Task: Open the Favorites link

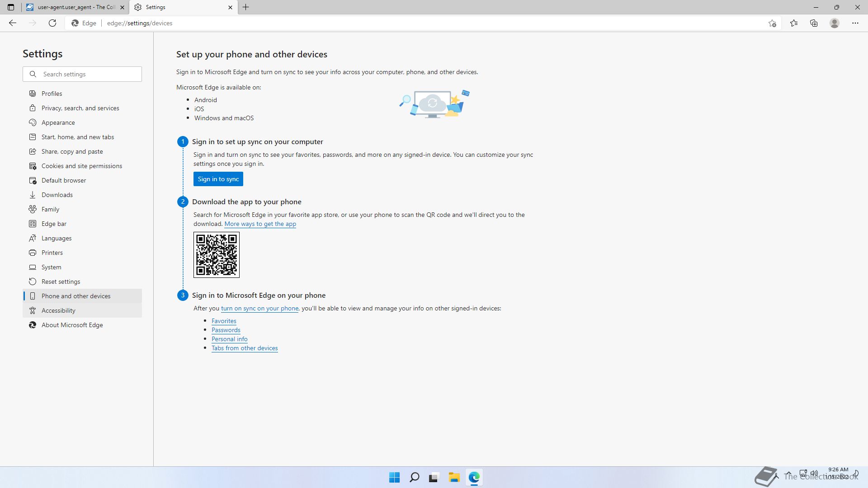Action: [224, 321]
